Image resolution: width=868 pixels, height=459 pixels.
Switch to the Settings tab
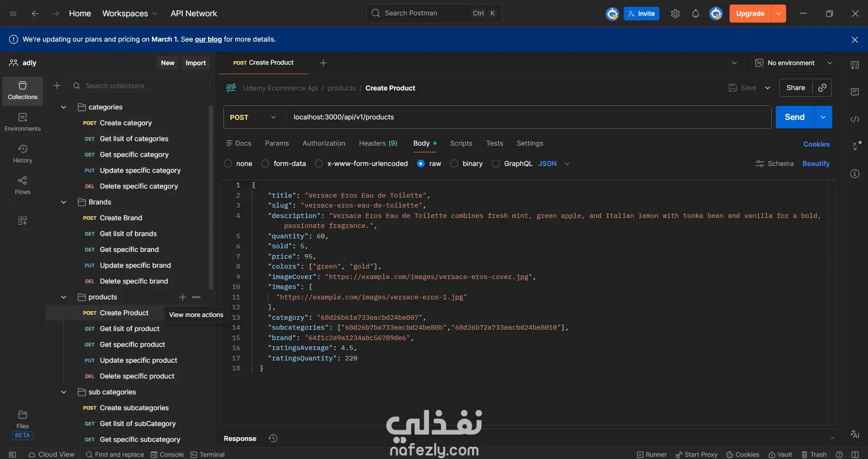point(530,143)
